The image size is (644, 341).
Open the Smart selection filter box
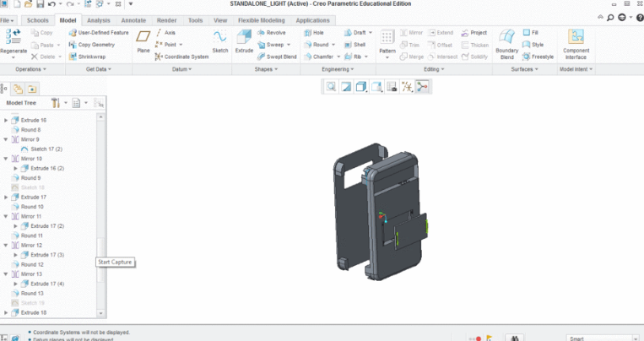pos(603,338)
